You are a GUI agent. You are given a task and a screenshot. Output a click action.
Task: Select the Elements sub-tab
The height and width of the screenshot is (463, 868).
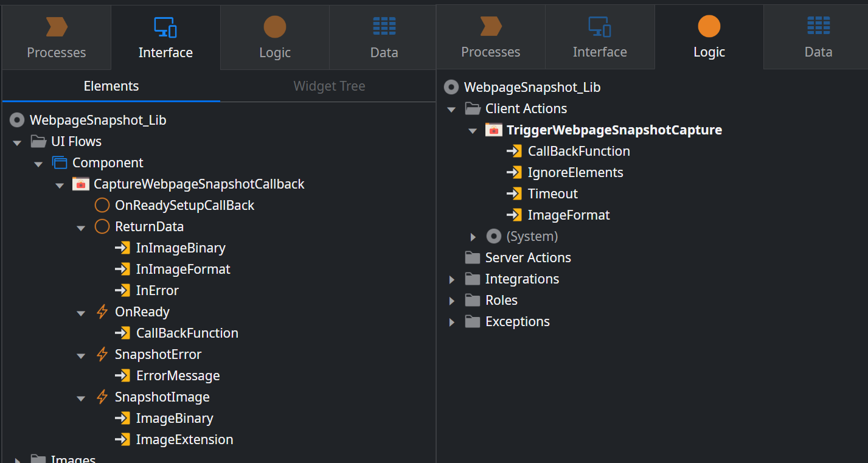click(x=111, y=86)
